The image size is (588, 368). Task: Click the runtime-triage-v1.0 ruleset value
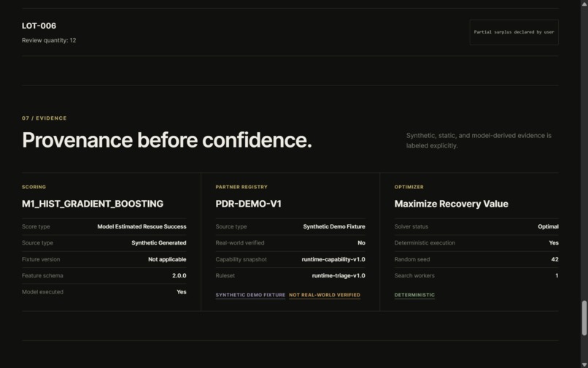[339, 275]
